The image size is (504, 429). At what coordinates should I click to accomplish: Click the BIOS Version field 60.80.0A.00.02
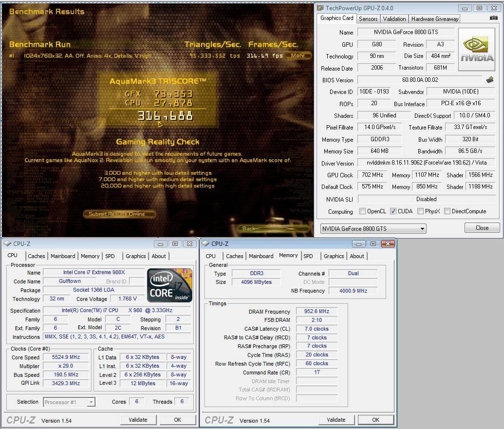[x=420, y=80]
